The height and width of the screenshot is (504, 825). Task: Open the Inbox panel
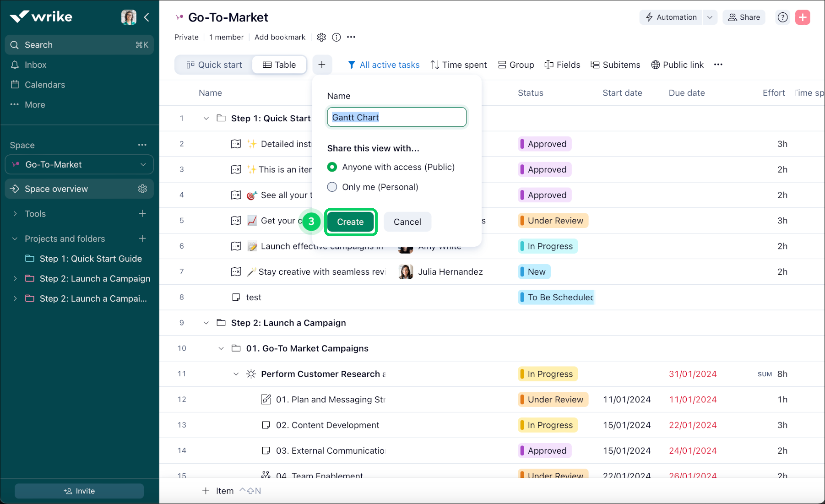[36, 65]
